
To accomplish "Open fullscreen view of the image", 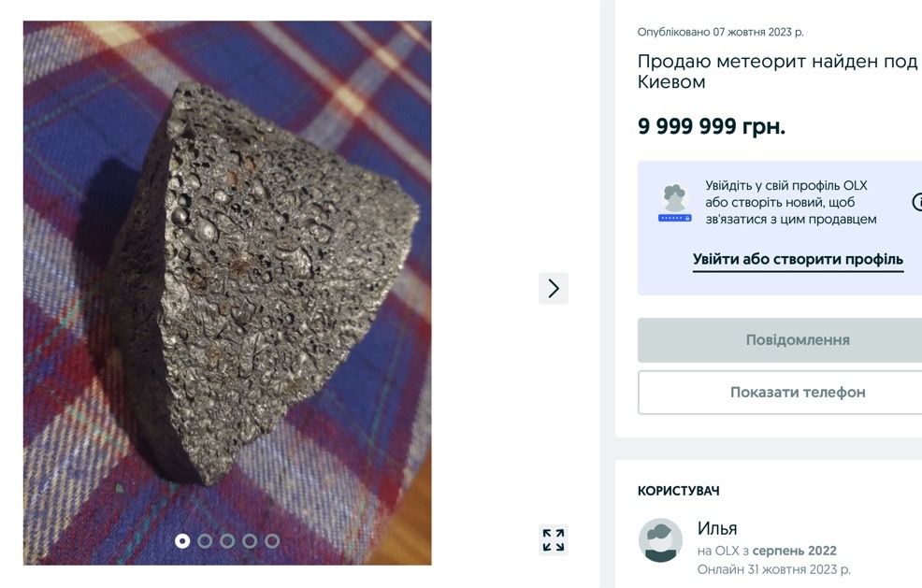I will 553,538.
